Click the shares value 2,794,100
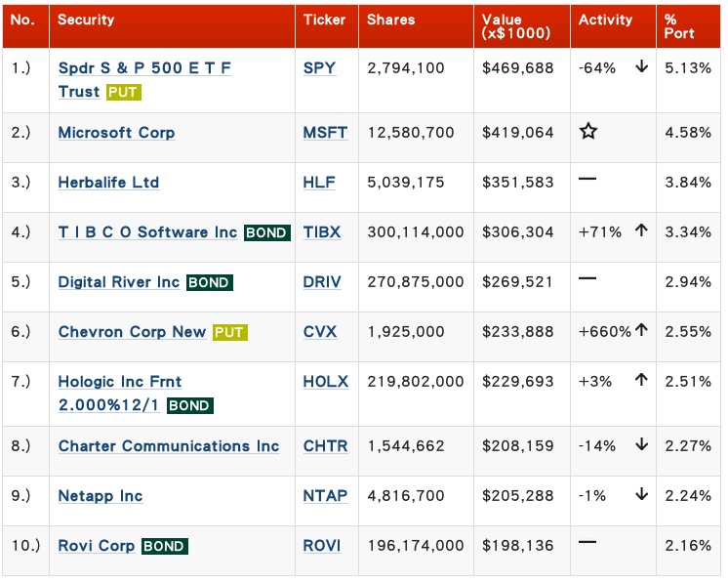 tap(406, 68)
